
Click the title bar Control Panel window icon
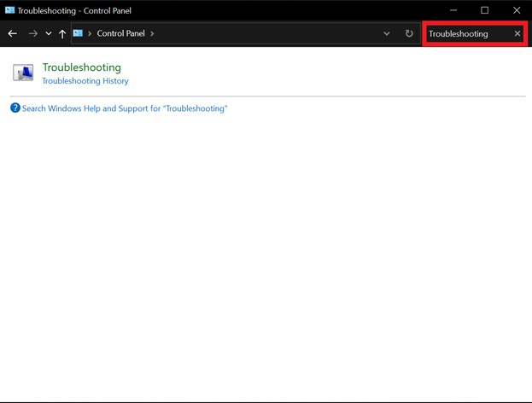[10, 10]
